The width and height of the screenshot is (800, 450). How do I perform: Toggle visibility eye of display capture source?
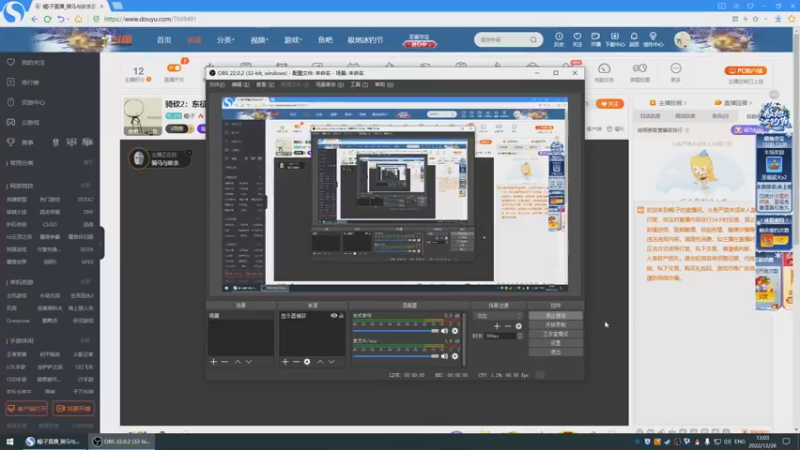click(334, 316)
